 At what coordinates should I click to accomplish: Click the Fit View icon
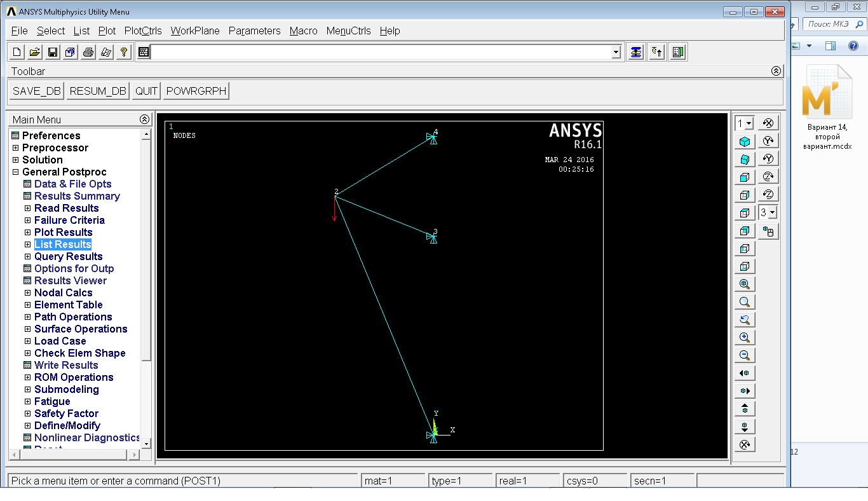[744, 284]
